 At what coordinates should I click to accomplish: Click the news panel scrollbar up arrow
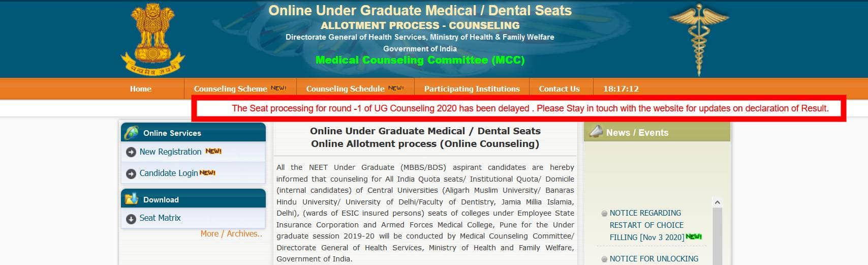(717, 202)
